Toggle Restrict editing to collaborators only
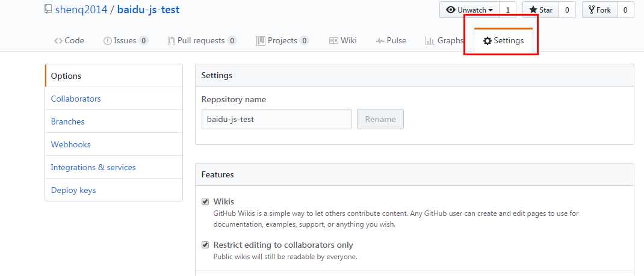644x276 pixels. (205, 245)
